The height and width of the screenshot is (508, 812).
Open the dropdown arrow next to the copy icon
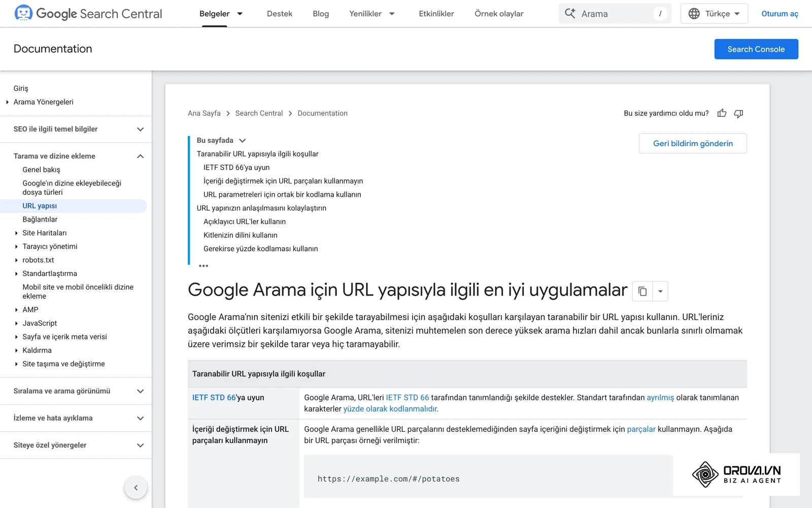coord(660,291)
